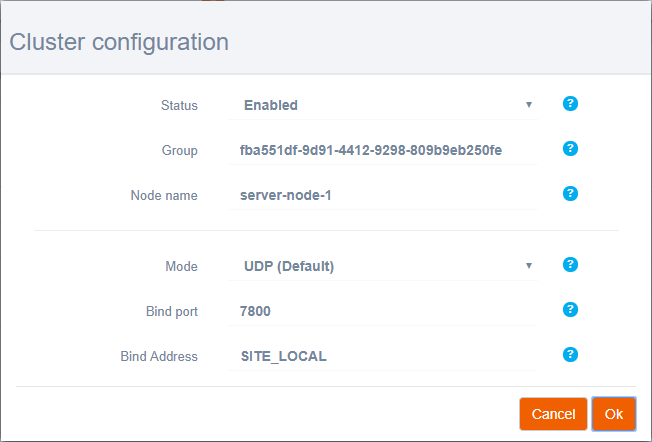
Task: Click the Bind port help icon
Action: pyautogui.click(x=570, y=310)
